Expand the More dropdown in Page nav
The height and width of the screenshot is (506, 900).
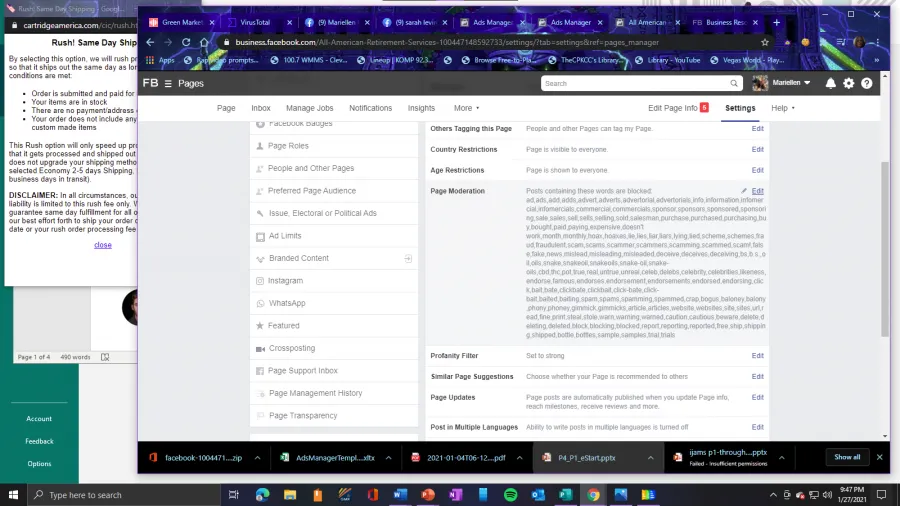pos(466,108)
